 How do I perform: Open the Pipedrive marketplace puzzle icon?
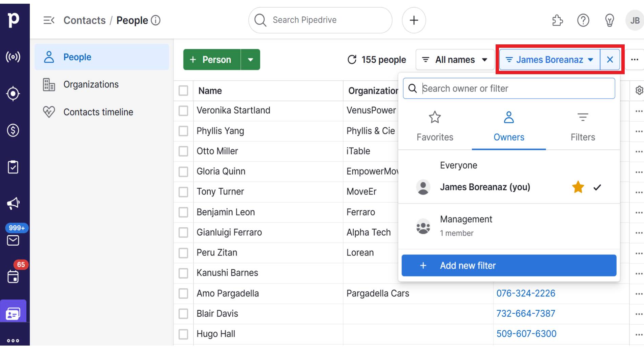coord(557,20)
